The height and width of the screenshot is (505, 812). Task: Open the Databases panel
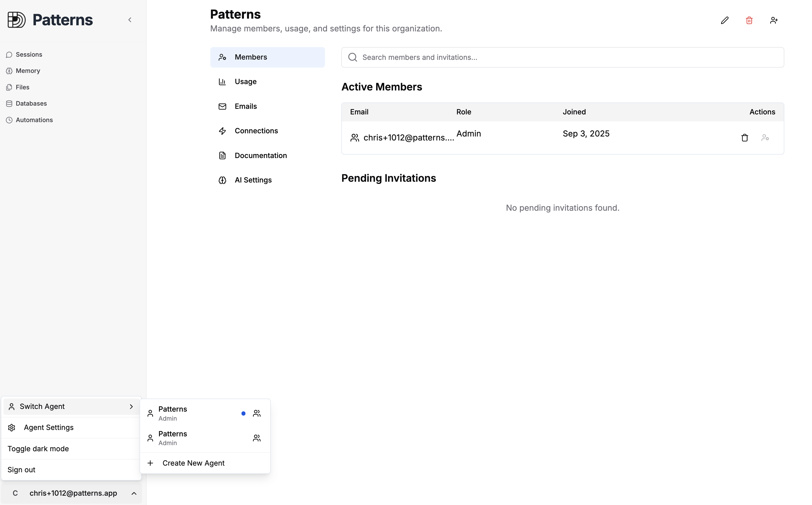coord(31,103)
